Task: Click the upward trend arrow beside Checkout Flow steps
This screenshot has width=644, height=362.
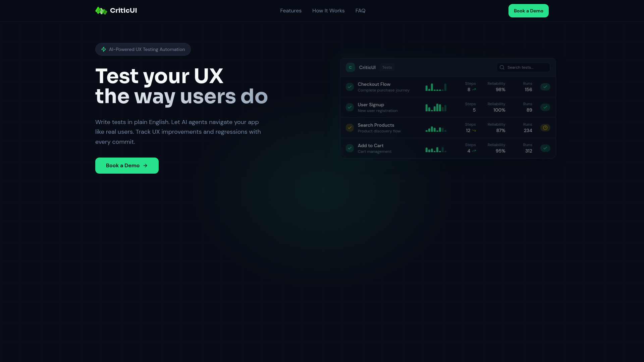Action: (474, 89)
